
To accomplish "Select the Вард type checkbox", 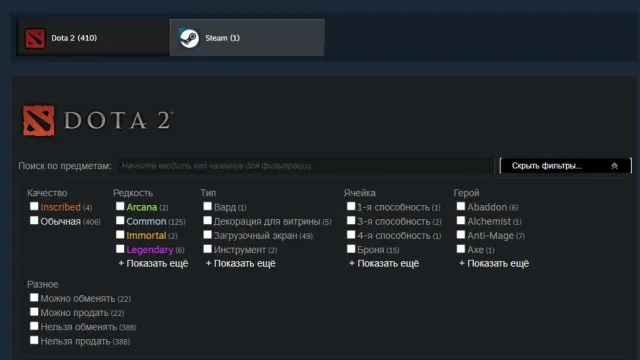I will point(208,207).
